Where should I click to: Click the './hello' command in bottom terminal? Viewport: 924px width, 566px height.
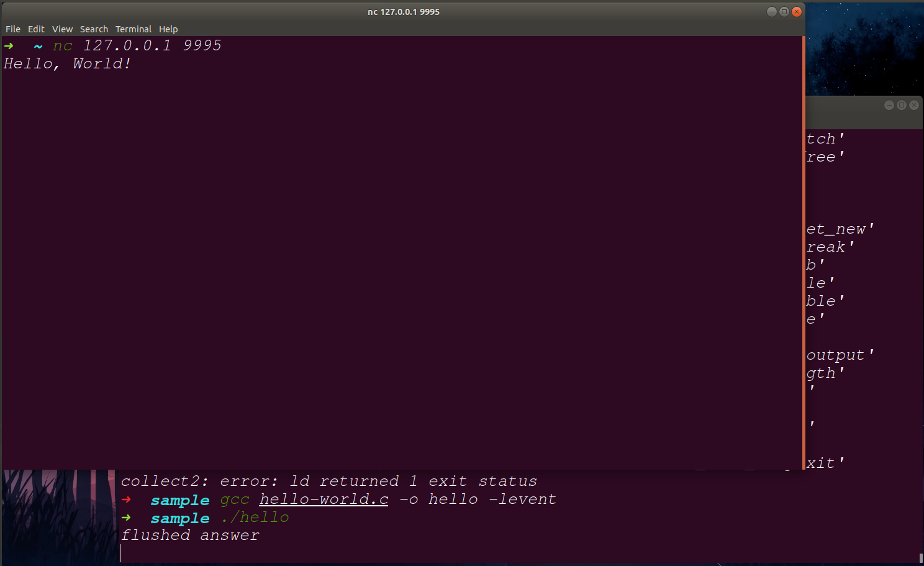pos(255,518)
